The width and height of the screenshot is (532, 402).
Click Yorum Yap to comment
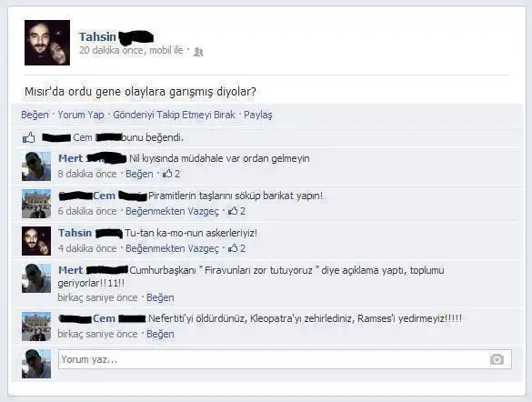pyautogui.click(x=81, y=115)
